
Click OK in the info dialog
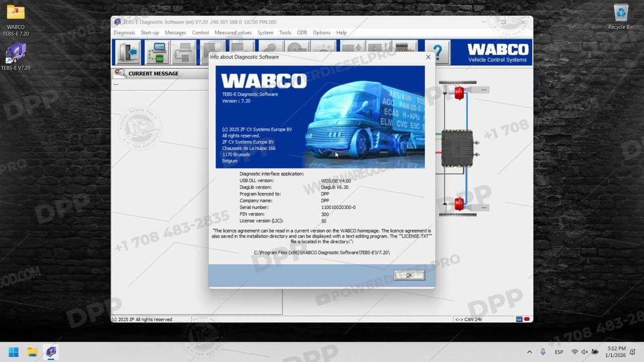(409, 275)
